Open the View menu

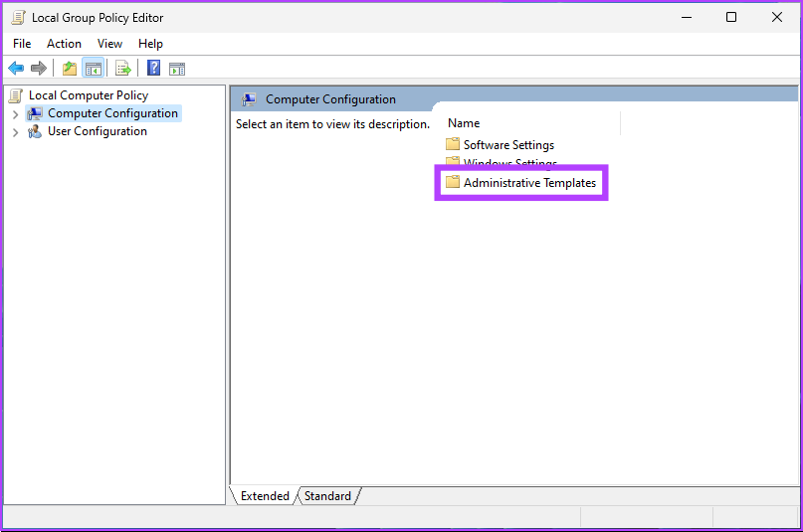(109, 44)
